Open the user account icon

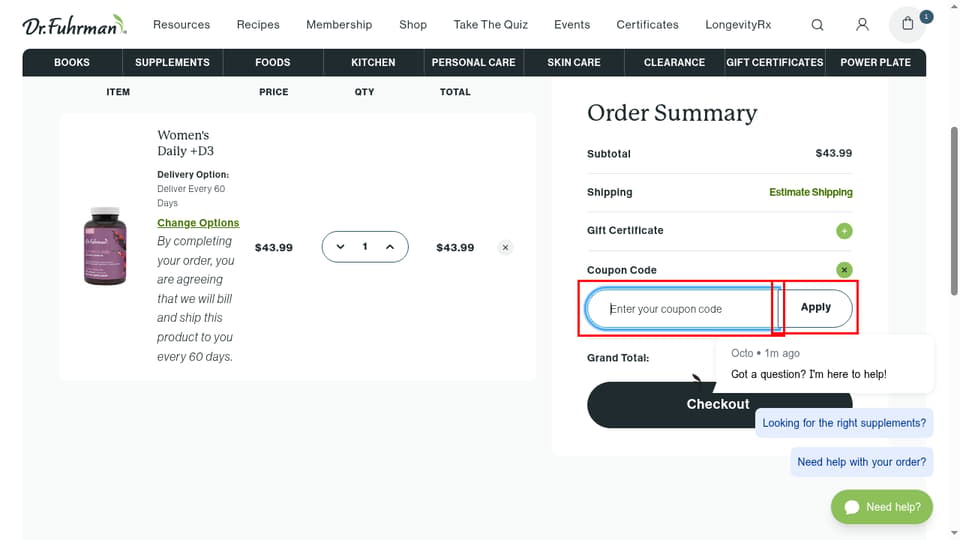tap(862, 24)
